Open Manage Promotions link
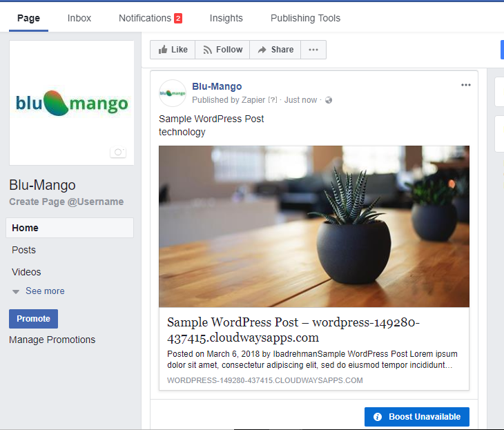The width and height of the screenshot is (504, 430). coord(52,340)
